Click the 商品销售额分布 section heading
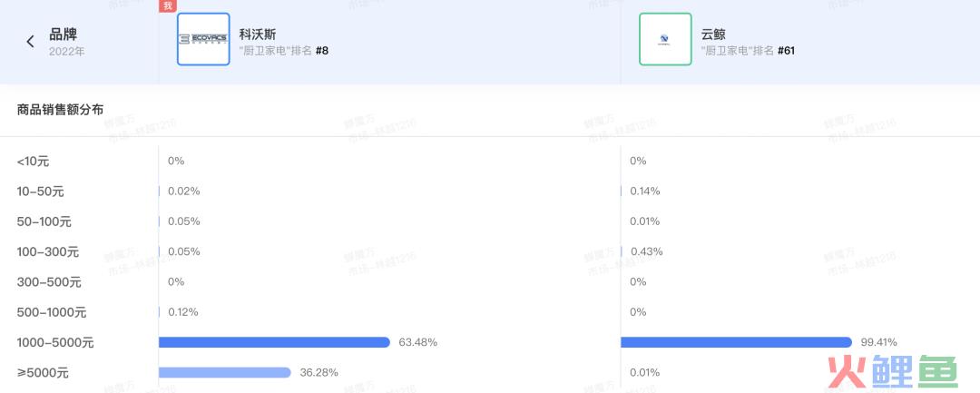 click(x=60, y=110)
